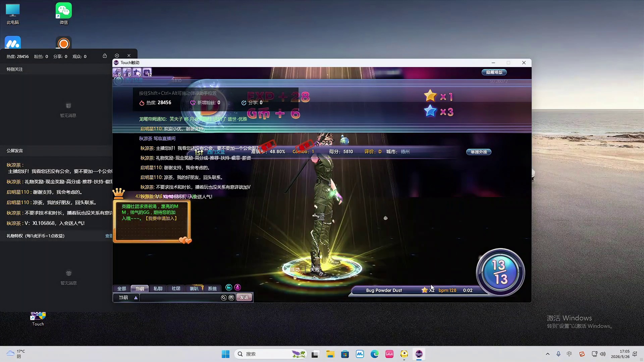Screen dimensions: 644x362
Task: Click the magenta stamp icon beside chat tabs
Action: pyautogui.click(x=237, y=287)
